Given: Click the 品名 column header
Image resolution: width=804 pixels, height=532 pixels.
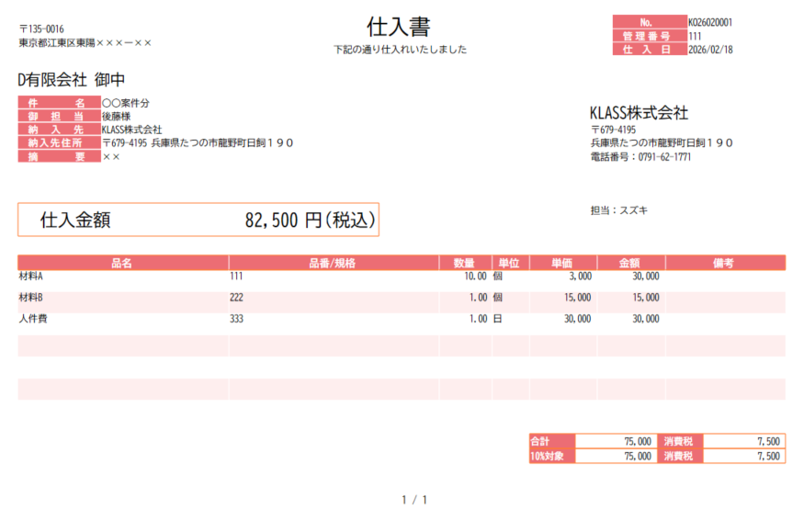Looking at the screenshot, I should (x=122, y=263).
